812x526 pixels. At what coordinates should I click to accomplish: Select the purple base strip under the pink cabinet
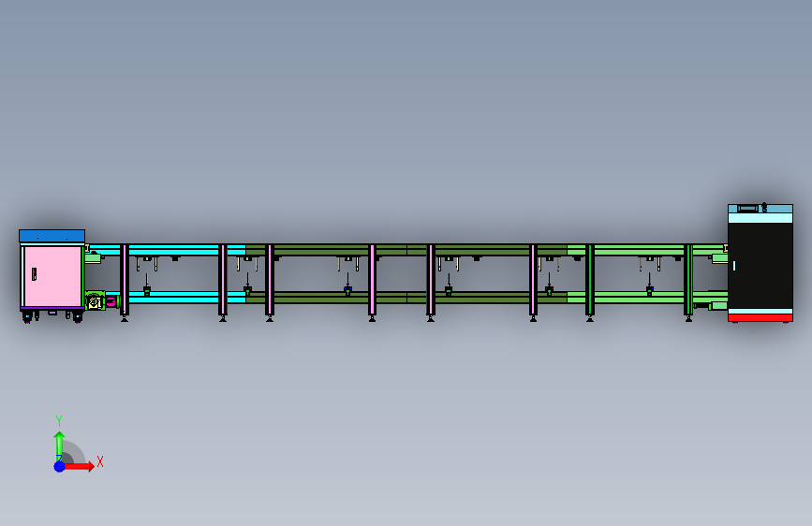(52, 308)
